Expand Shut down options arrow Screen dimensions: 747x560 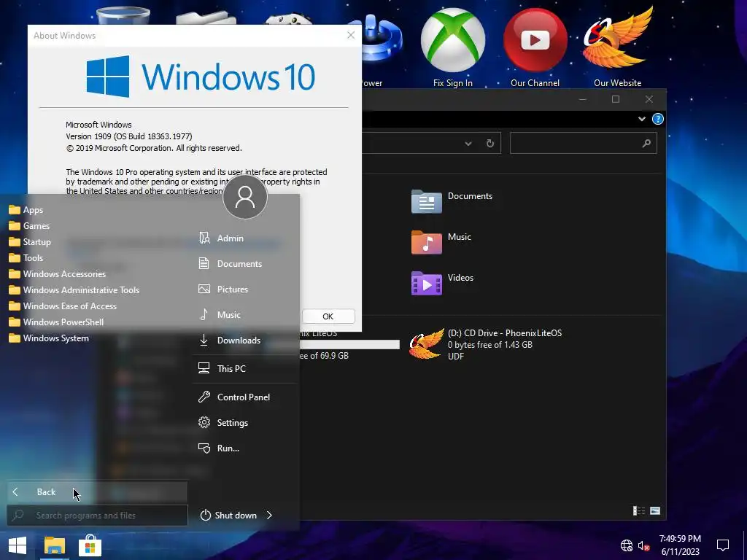coord(270,516)
